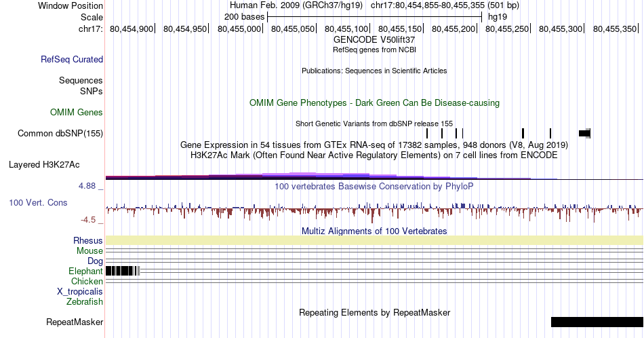Click the wide dbSNP variant block
Screen dimensions: 644x338
584,133
